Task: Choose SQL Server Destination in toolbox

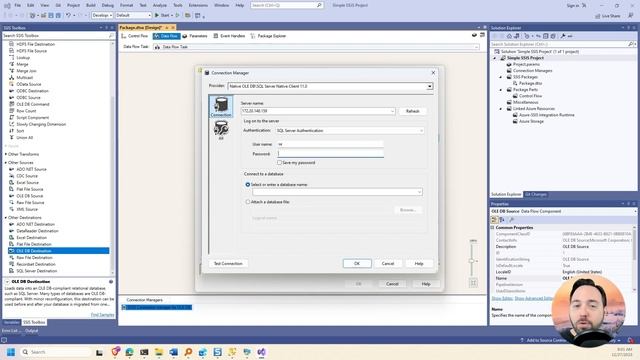Action: click(x=36, y=271)
